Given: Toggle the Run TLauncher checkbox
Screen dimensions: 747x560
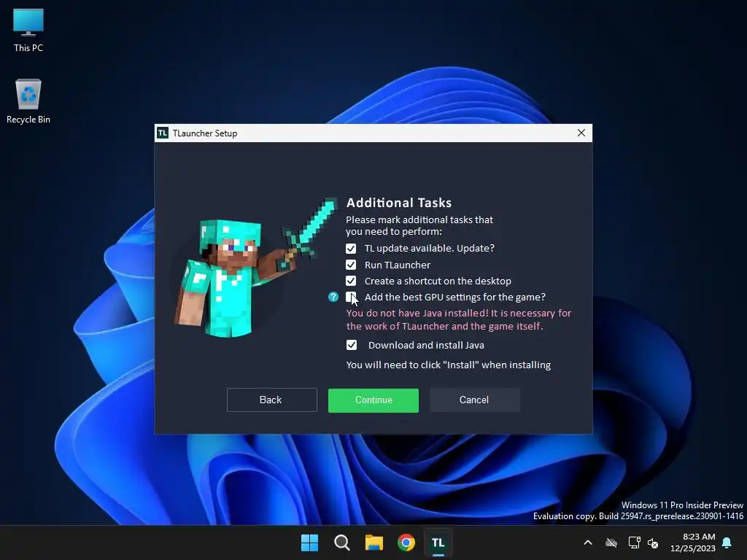Looking at the screenshot, I should [351, 265].
